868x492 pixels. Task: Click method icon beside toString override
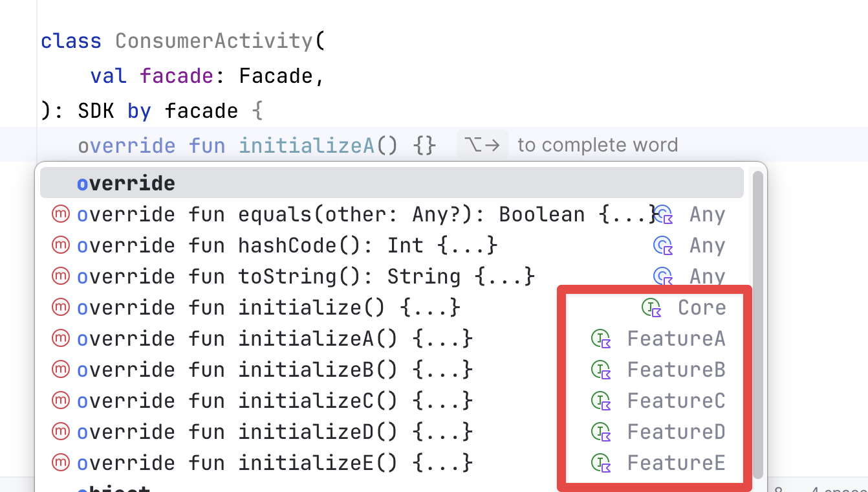60,276
